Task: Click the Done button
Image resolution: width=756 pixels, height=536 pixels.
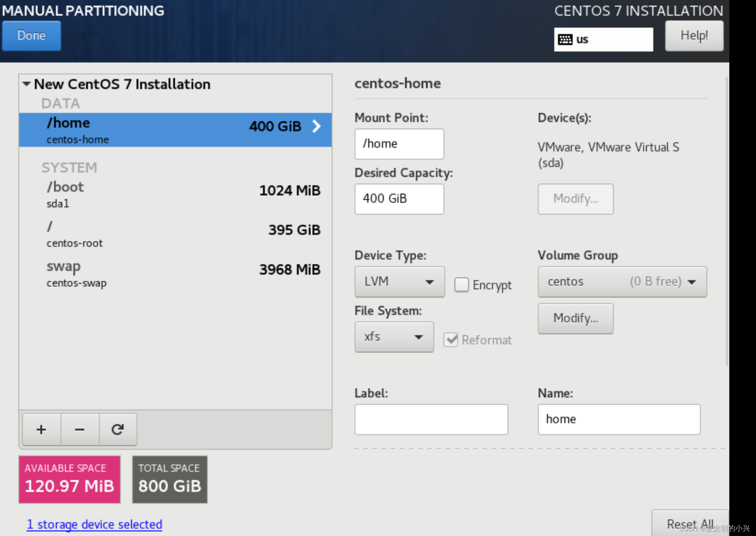Action: tap(32, 36)
